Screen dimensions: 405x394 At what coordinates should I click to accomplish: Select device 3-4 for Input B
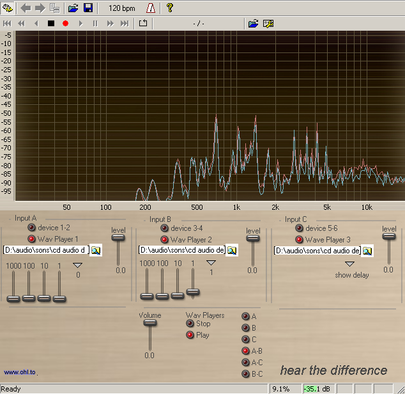[164, 228]
